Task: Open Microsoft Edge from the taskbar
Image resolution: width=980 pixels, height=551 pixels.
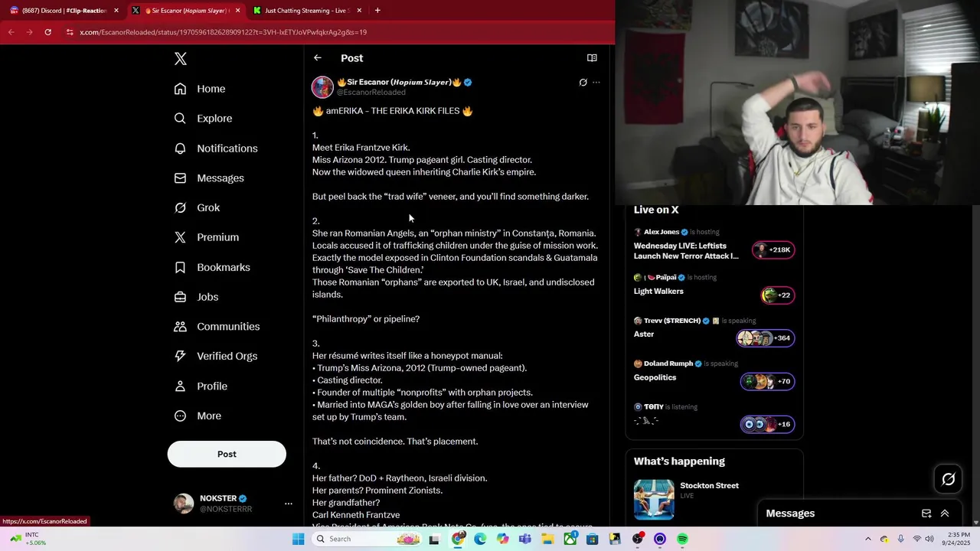Action: point(480,539)
